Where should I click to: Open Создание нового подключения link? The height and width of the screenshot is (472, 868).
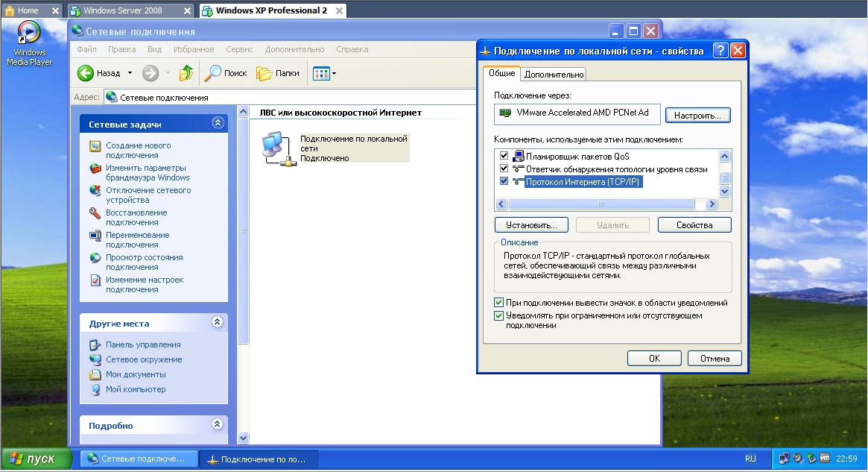click(139, 150)
